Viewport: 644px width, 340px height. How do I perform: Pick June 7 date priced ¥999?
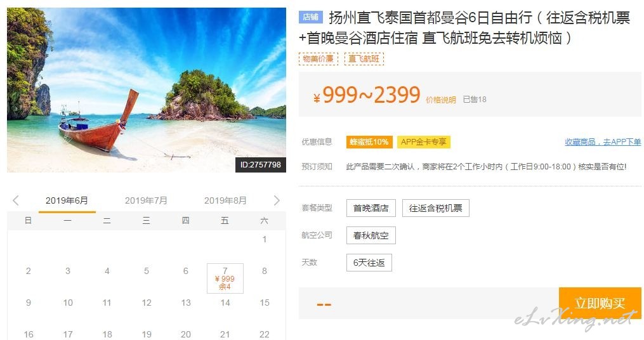[225, 278]
